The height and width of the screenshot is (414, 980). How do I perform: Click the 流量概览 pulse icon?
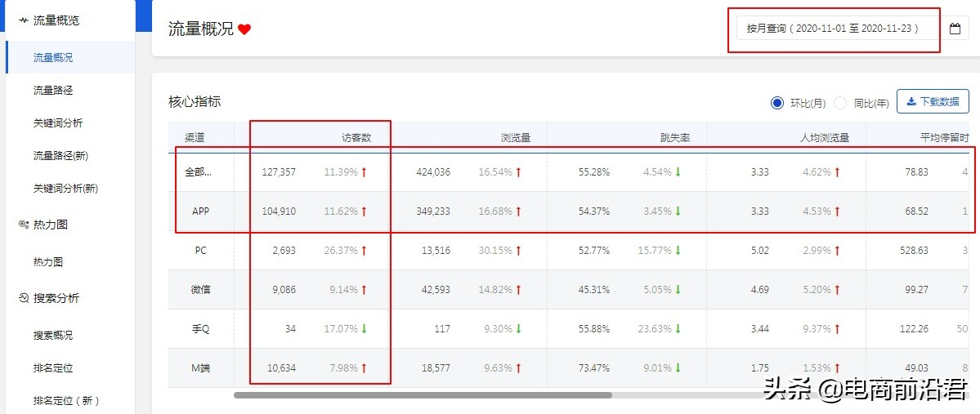click(24, 20)
